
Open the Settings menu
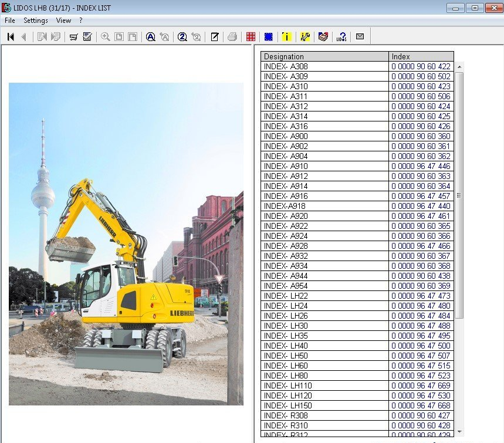[x=36, y=21]
